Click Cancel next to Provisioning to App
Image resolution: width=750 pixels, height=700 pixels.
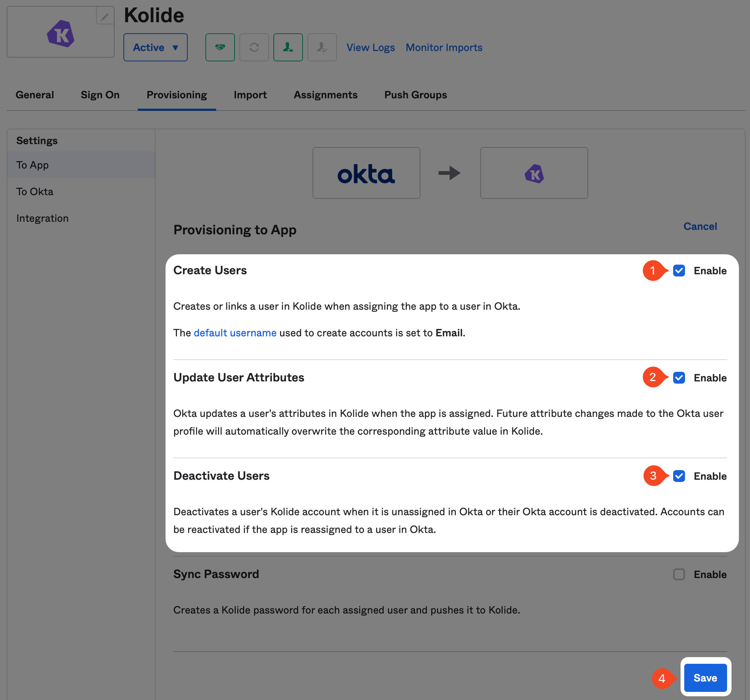tap(700, 226)
